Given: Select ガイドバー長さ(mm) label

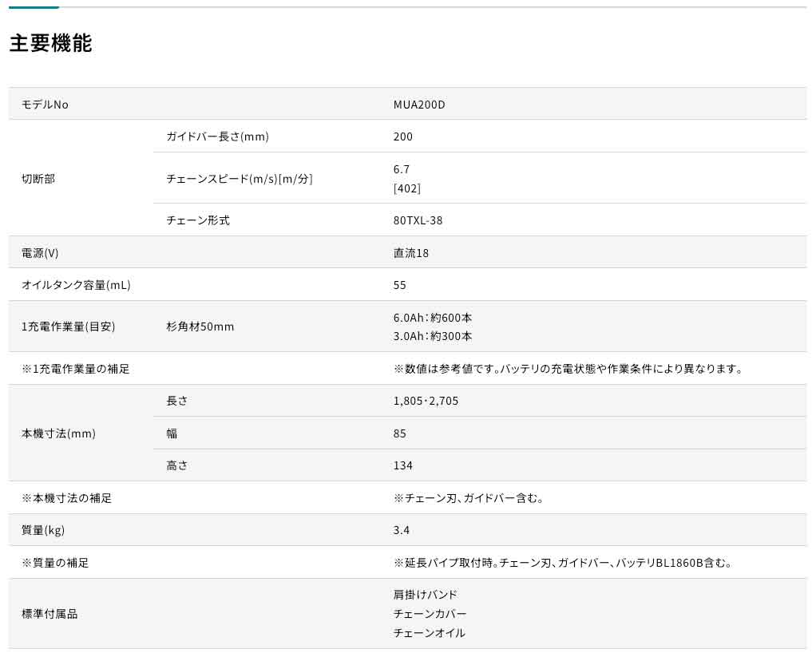Looking at the screenshot, I should [x=217, y=137].
